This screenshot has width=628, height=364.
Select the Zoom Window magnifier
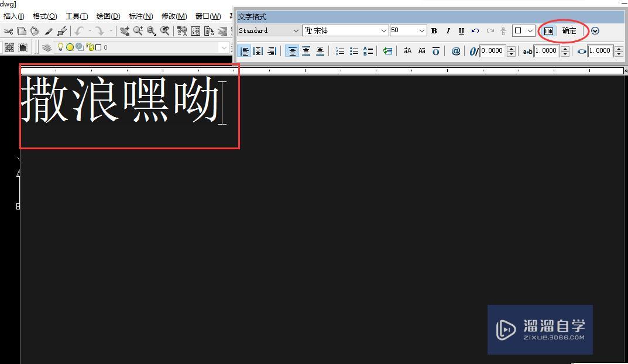(x=152, y=31)
